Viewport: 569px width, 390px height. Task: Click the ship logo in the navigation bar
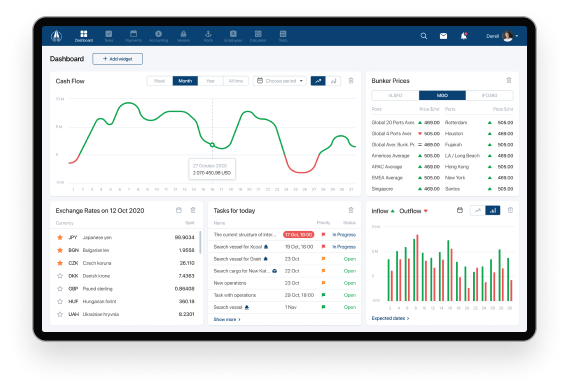tap(57, 36)
